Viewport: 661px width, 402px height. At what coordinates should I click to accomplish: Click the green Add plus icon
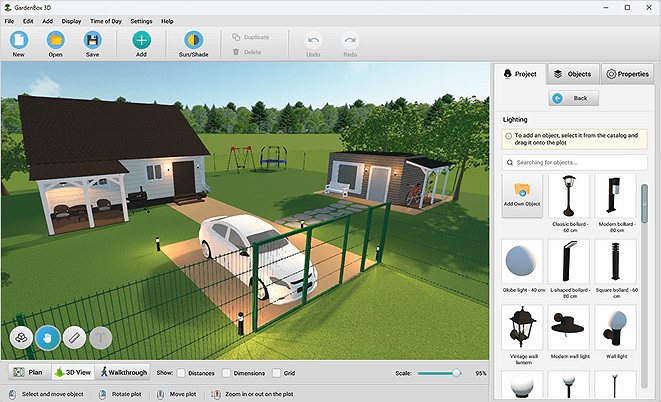tap(142, 40)
